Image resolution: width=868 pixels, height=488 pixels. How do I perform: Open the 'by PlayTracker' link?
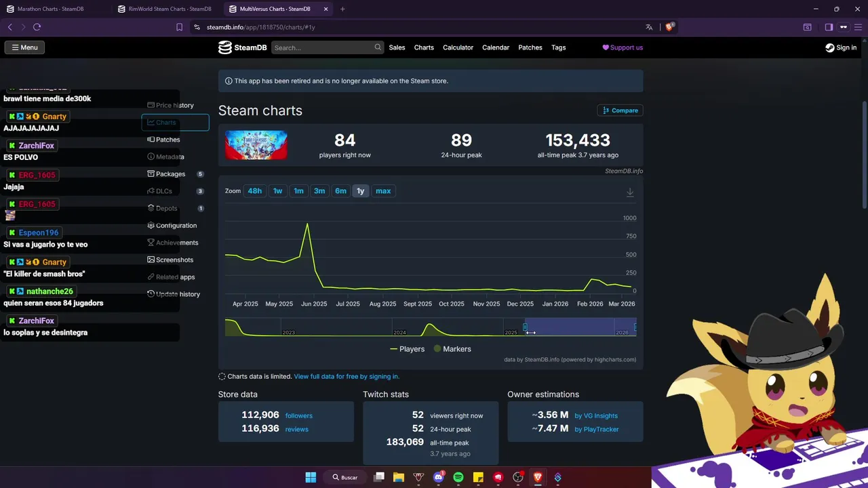(597, 429)
